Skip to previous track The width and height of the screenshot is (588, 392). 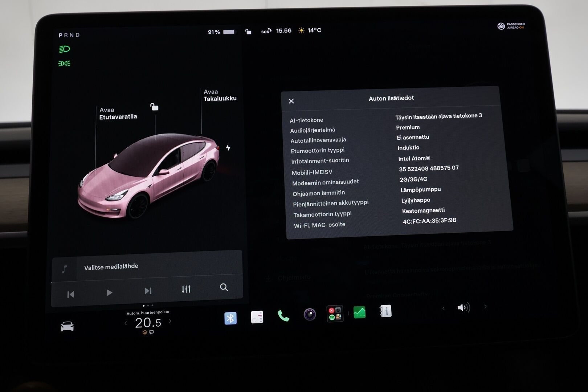tap(70, 294)
